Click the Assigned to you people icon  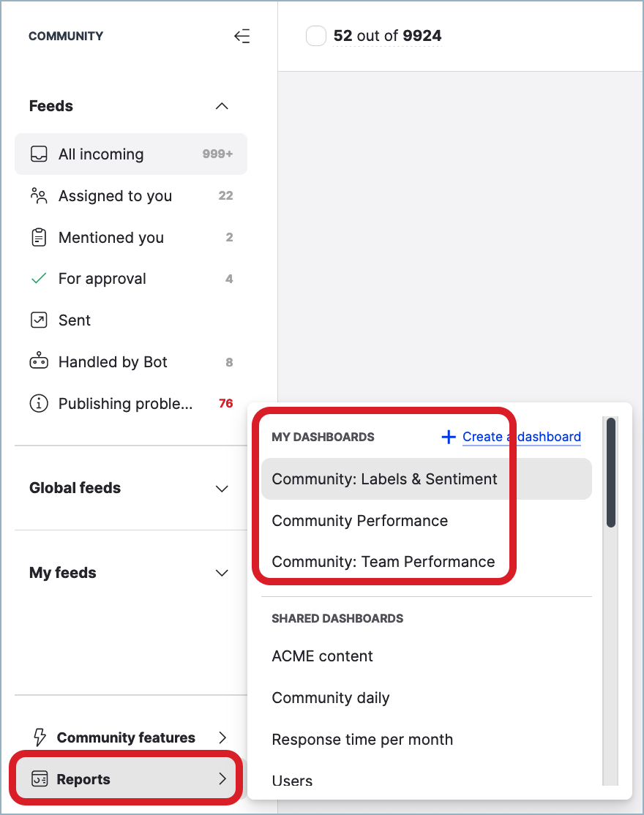pos(39,196)
